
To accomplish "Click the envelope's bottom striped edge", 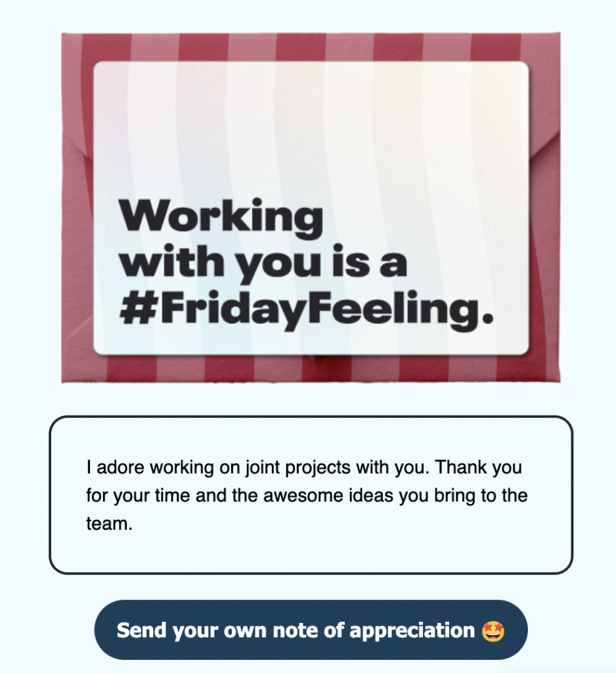I will 311,370.
